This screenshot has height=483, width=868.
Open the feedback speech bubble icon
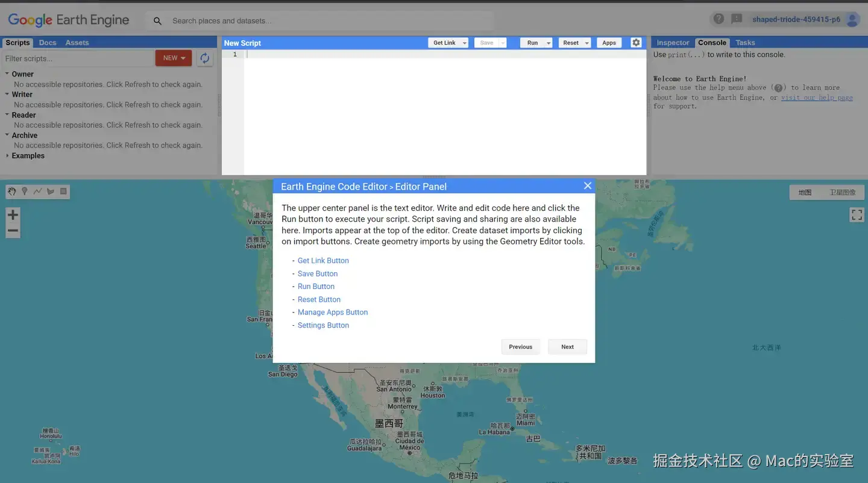pos(737,19)
